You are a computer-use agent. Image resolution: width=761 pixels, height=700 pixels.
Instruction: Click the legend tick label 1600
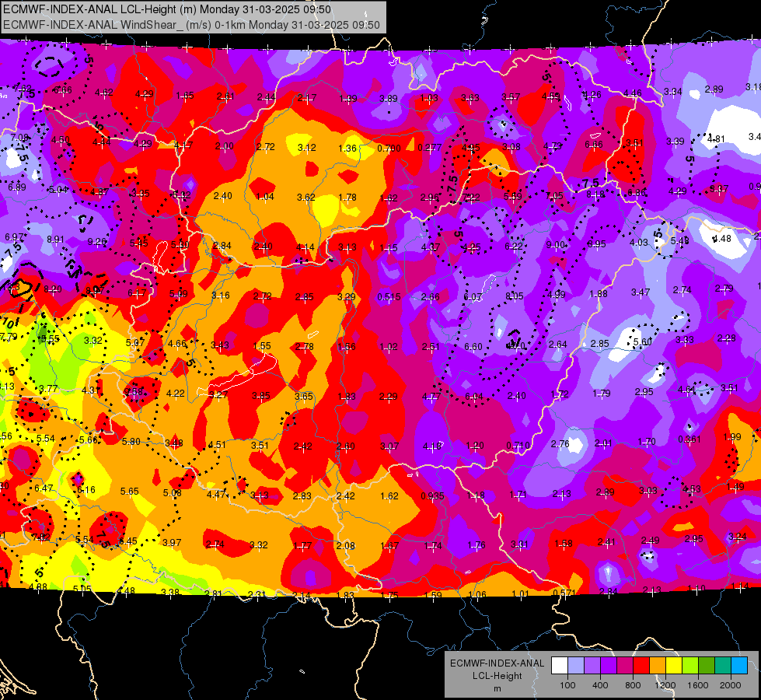[x=697, y=685]
